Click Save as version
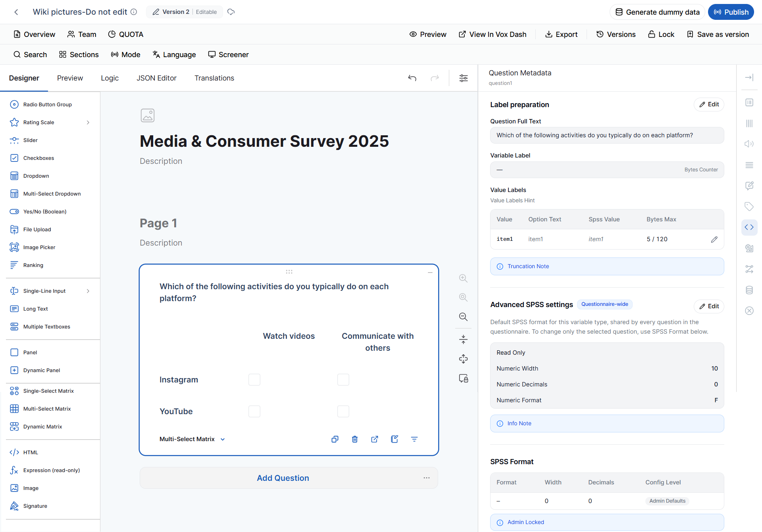 (718, 34)
